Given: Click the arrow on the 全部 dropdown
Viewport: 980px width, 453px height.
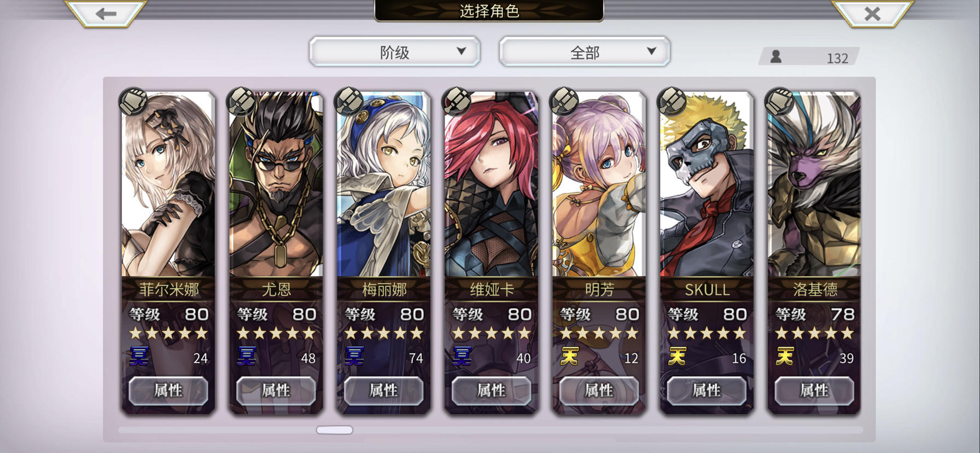Looking at the screenshot, I should point(651,51).
